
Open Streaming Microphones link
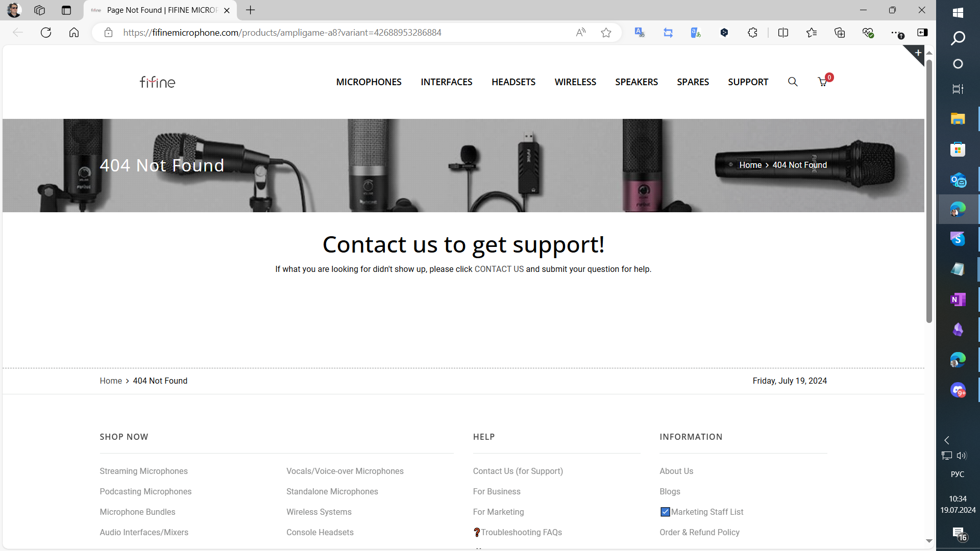pos(143,471)
